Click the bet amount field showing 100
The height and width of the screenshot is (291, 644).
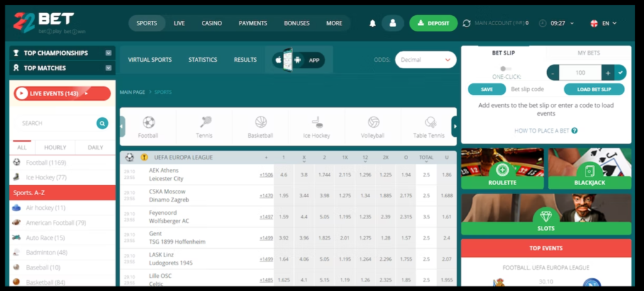(580, 73)
